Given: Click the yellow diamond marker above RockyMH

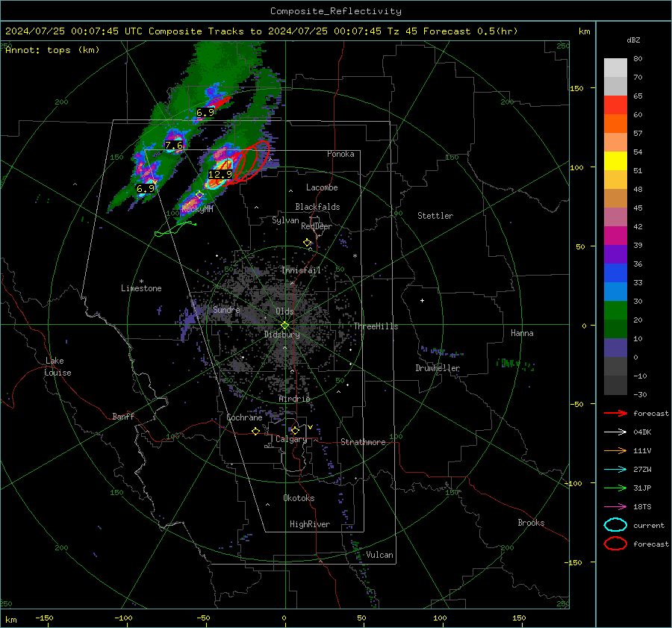Looking at the screenshot, I should click(x=199, y=195).
